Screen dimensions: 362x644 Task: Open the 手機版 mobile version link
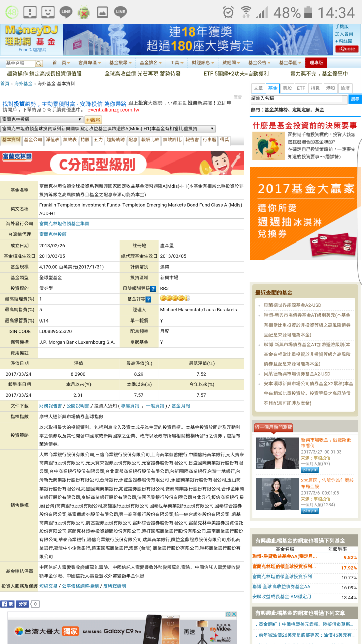click(342, 27)
